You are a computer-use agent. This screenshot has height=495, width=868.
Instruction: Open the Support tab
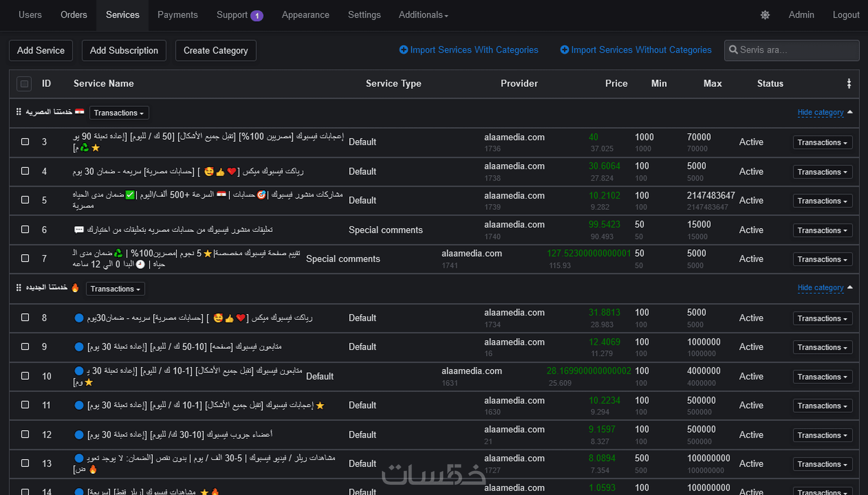(232, 15)
